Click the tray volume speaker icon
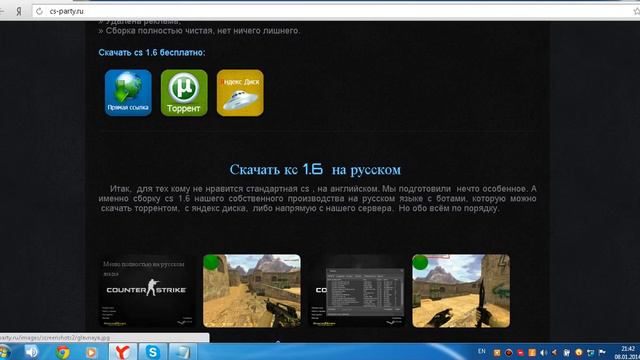The image size is (640, 360). [x=544, y=352]
